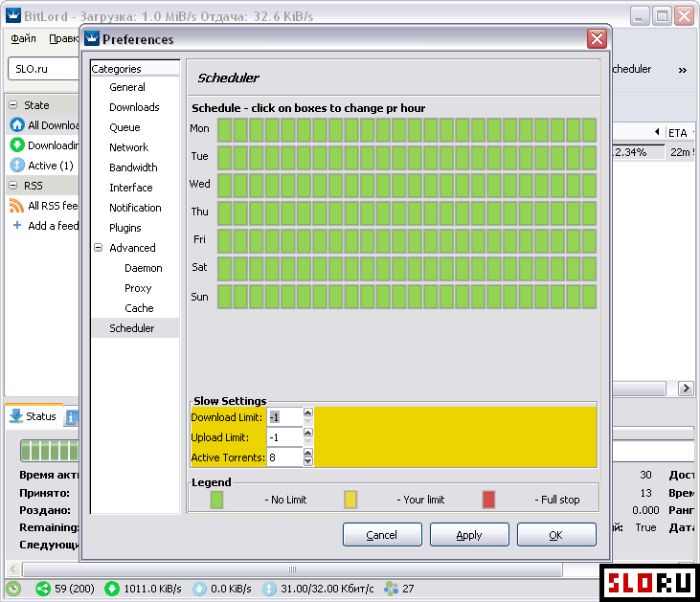Toggle the first hour box on Sat
Image resolution: width=700 pixels, height=602 pixels.
pyautogui.click(x=224, y=269)
